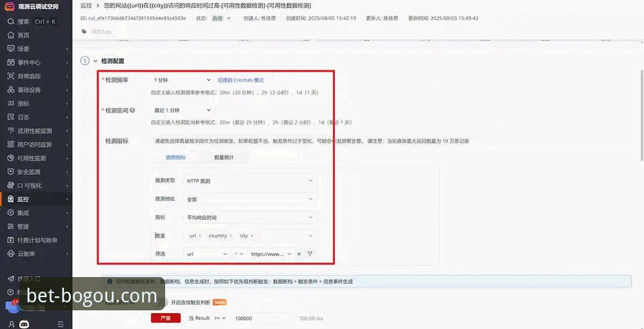Click the 安全监测 shield icon
644x329 pixels.
11,172
